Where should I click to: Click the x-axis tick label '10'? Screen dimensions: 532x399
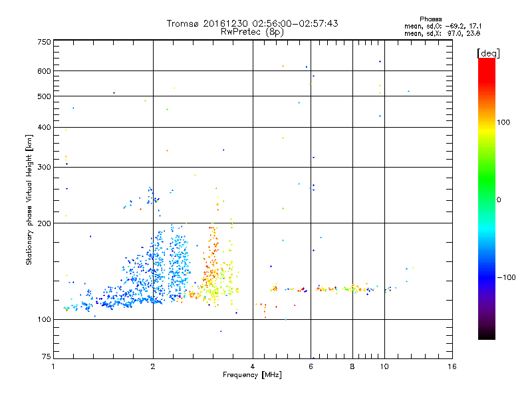(x=384, y=366)
